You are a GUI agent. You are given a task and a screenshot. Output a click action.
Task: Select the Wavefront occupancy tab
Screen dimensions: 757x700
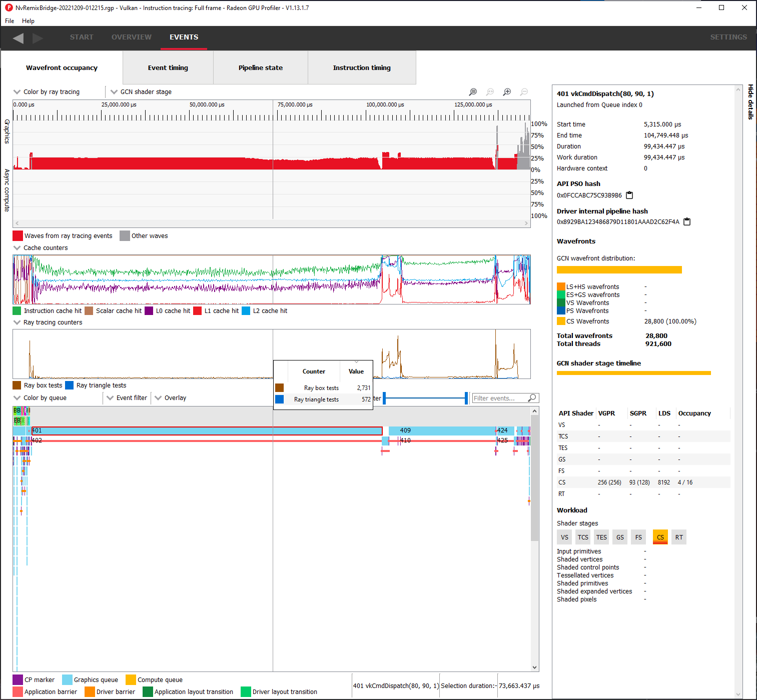tap(62, 67)
